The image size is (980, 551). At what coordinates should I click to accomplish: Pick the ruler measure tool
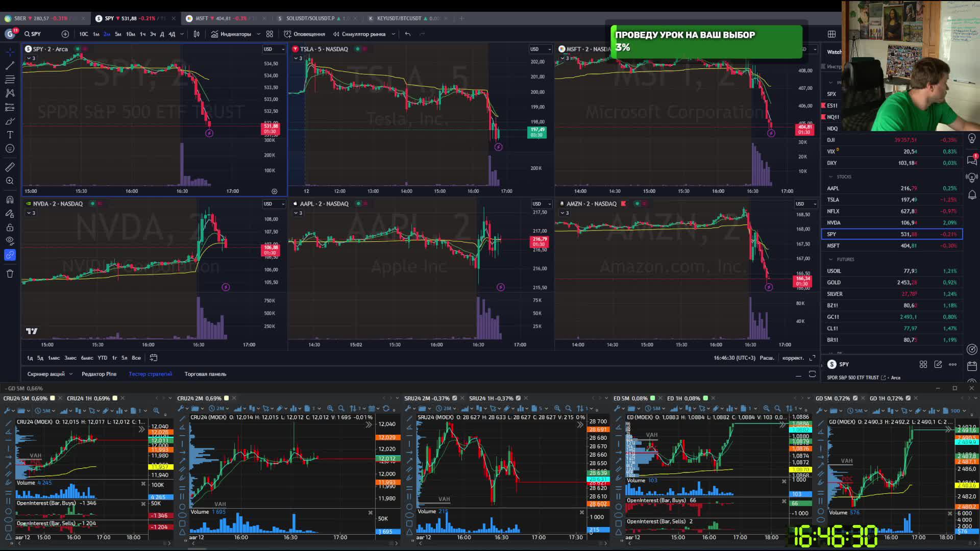(x=10, y=167)
